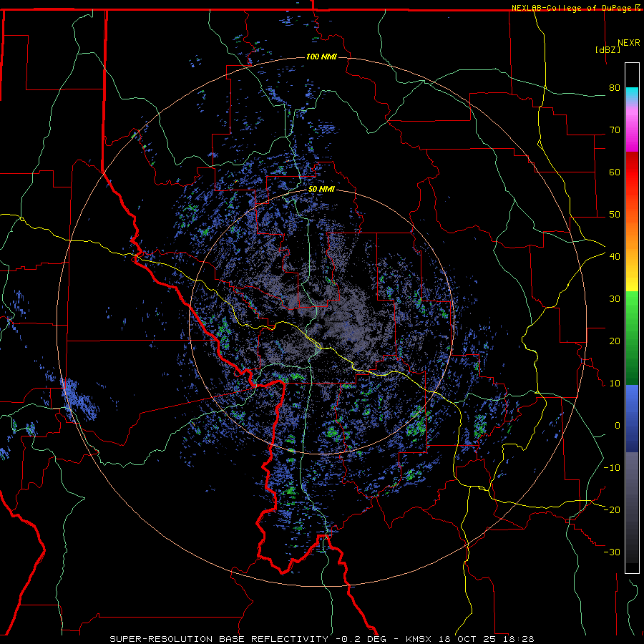644x644 pixels.
Task: Click the -10 value on the dBZ scale
Action: click(612, 468)
